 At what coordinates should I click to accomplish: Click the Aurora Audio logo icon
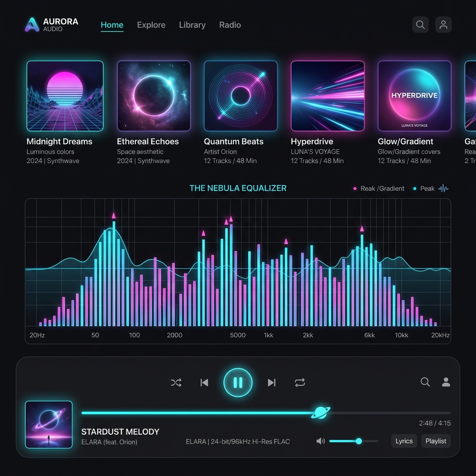pos(32,25)
